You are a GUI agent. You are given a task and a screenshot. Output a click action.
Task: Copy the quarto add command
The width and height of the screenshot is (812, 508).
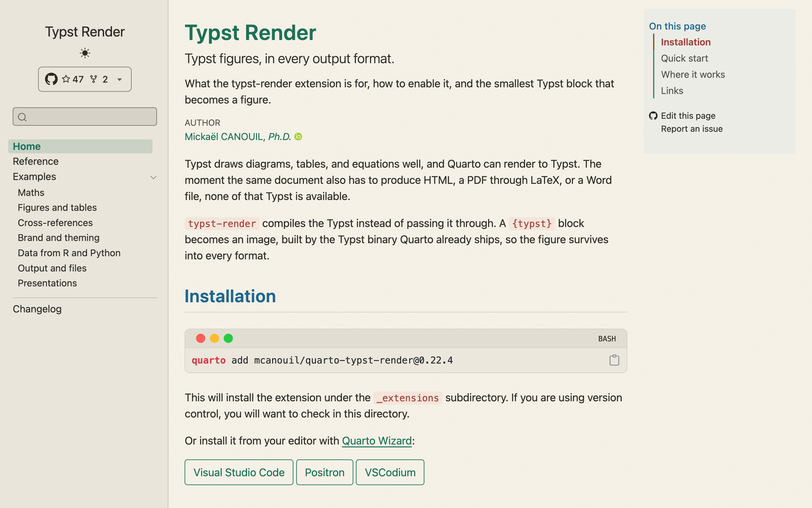[x=614, y=360]
